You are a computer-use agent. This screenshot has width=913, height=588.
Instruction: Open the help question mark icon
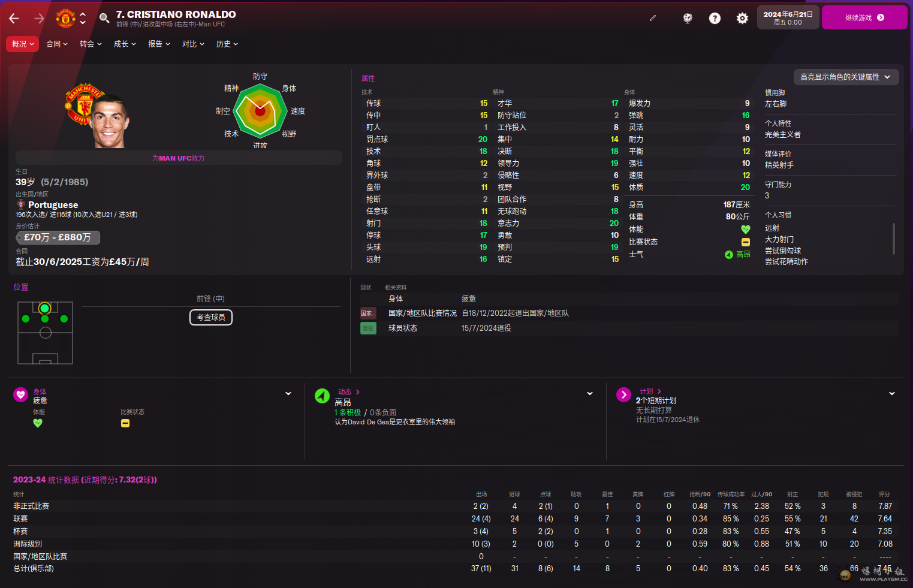pyautogui.click(x=715, y=19)
